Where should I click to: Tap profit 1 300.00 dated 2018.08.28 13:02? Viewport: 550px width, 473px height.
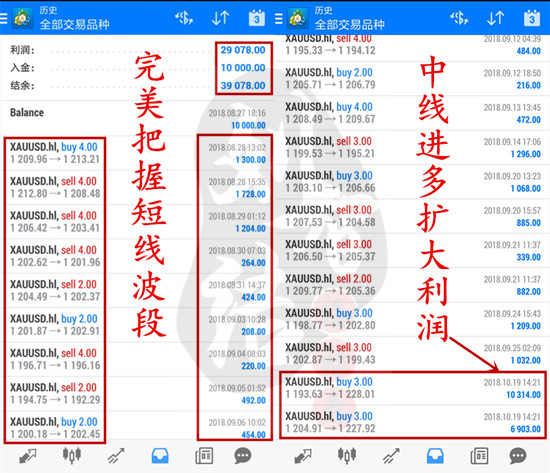(x=250, y=160)
